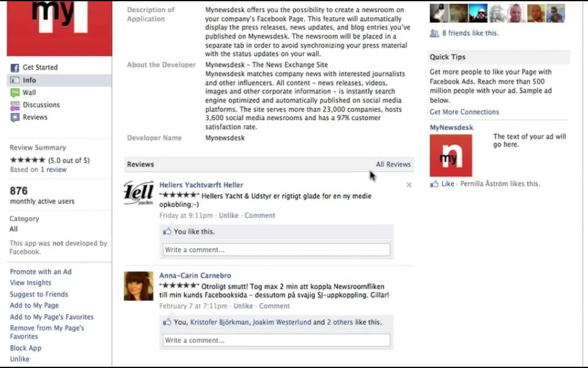Click comment field under Hellers review
Image resolution: width=588 pixels, height=368 pixels.
pyautogui.click(x=276, y=250)
